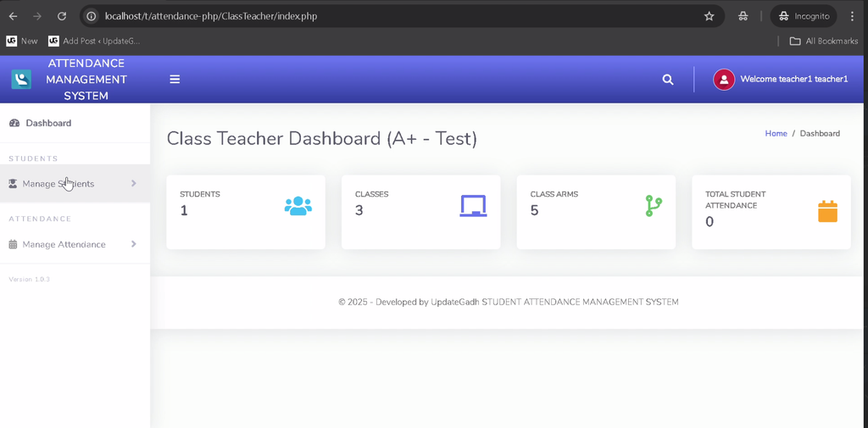Click the browser forward arrow
The width and height of the screenshot is (868, 428).
[x=37, y=16]
